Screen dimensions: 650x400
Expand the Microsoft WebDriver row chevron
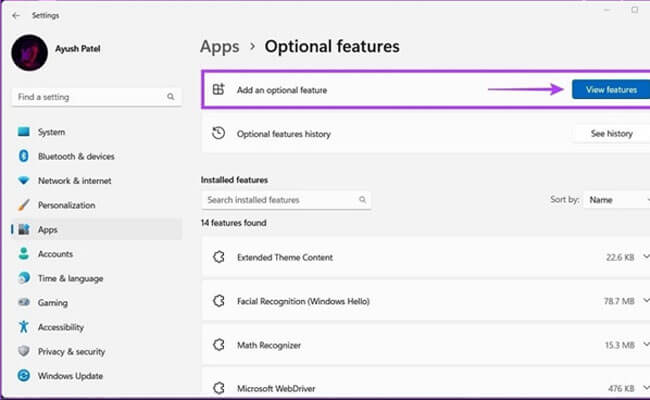646,388
